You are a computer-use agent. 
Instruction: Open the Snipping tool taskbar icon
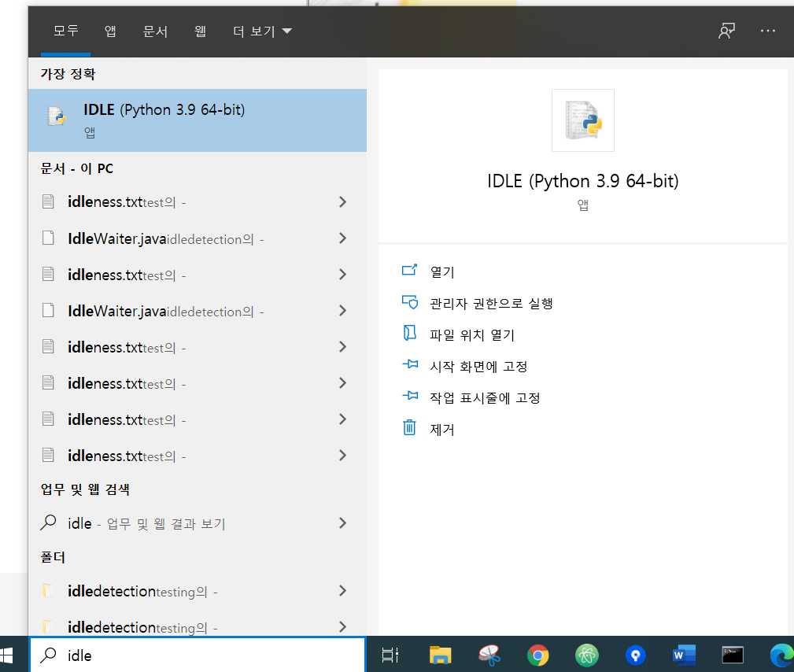click(489, 655)
